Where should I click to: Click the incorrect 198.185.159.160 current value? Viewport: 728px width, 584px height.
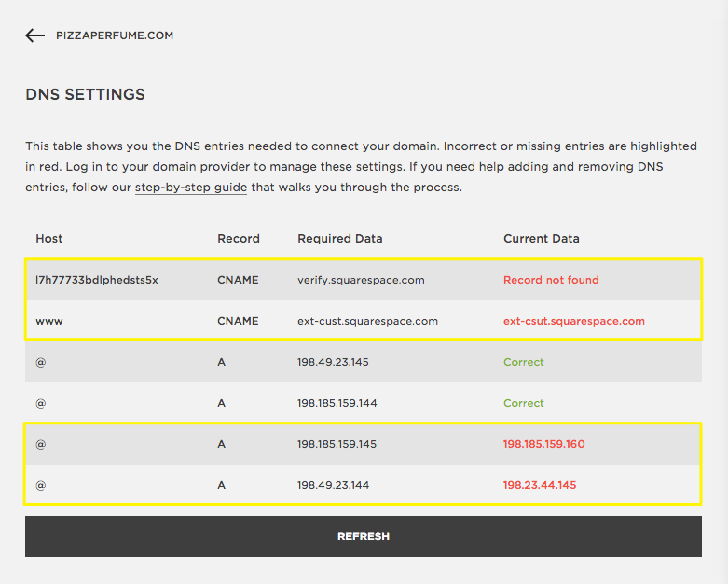[x=543, y=444]
